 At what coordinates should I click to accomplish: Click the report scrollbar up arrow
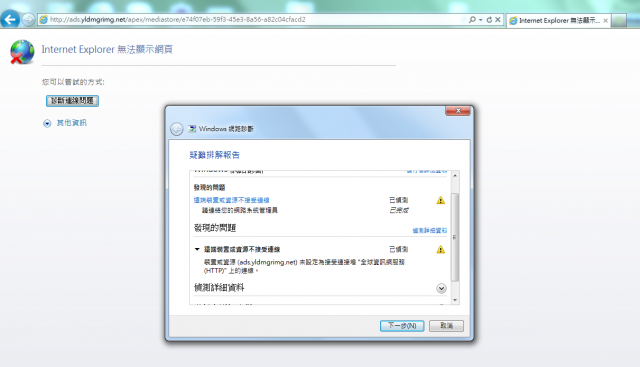click(x=455, y=175)
